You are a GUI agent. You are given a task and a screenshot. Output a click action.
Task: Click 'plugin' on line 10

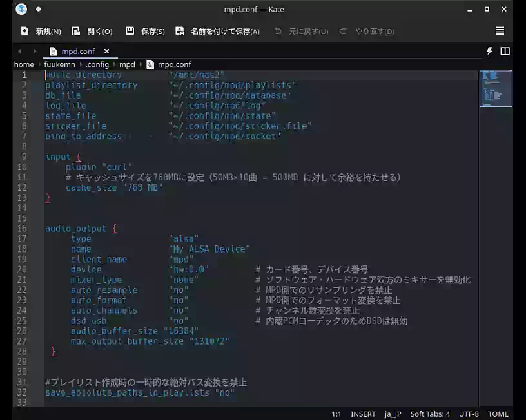click(81, 167)
